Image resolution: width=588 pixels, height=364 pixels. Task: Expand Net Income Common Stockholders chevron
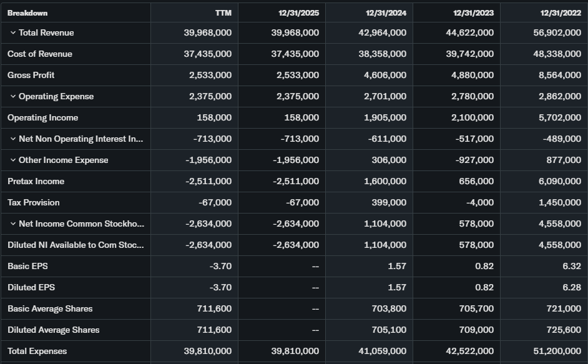pos(13,224)
